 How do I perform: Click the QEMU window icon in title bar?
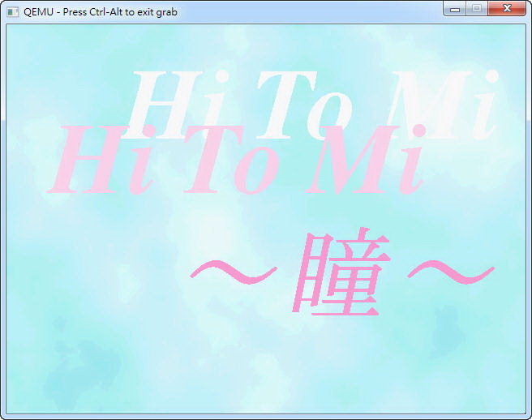tap(12, 12)
